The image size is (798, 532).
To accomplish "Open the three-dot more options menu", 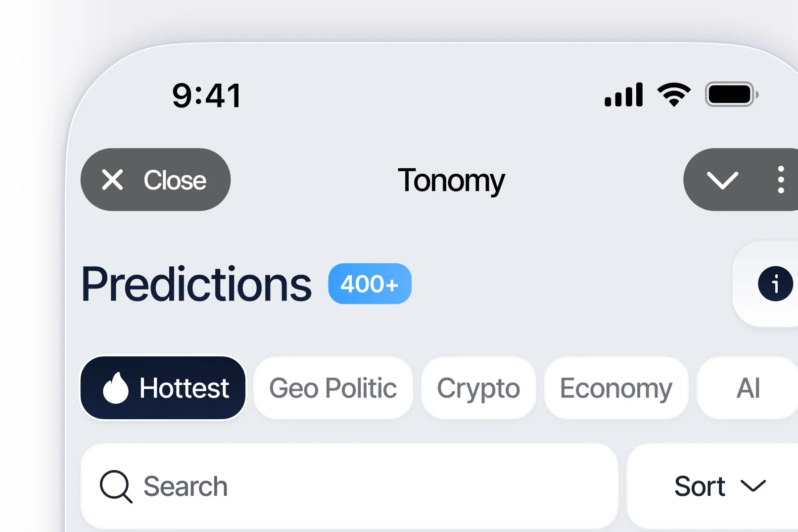I will click(781, 180).
